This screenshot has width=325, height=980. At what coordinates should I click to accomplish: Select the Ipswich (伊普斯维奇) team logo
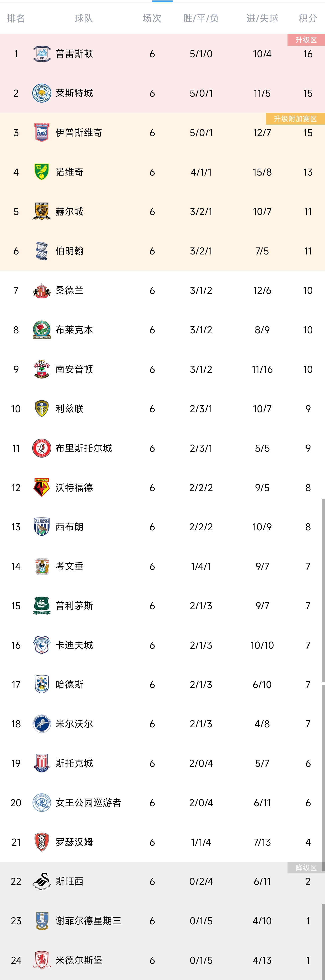[42, 132]
